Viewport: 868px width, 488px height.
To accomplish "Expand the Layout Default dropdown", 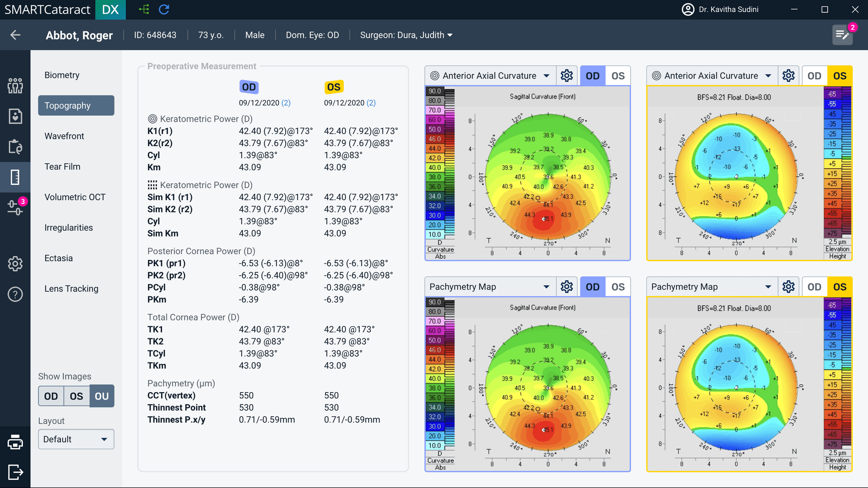I will click(76, 439).
